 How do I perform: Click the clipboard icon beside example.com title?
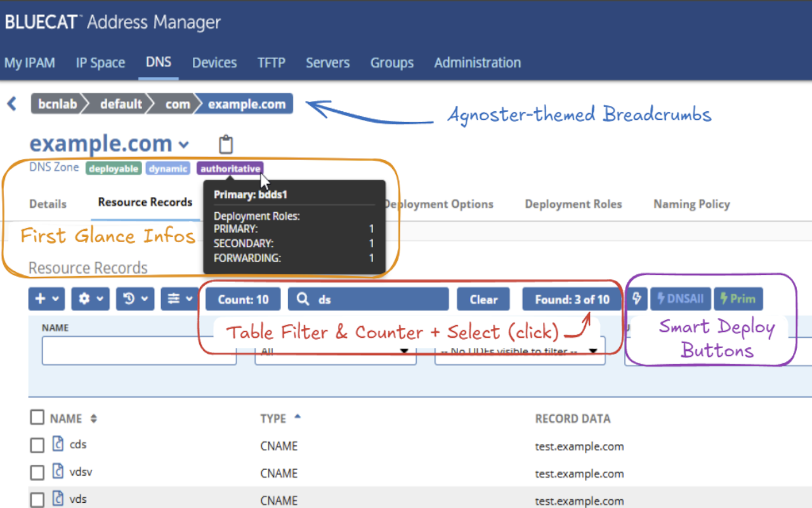(226, 144)
